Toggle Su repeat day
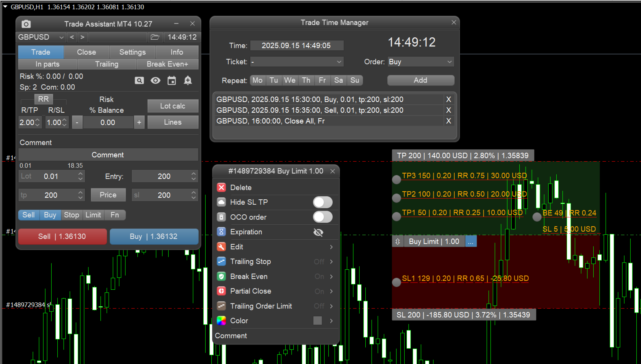Screen dimensions: 641x364 tap(355, 80)
